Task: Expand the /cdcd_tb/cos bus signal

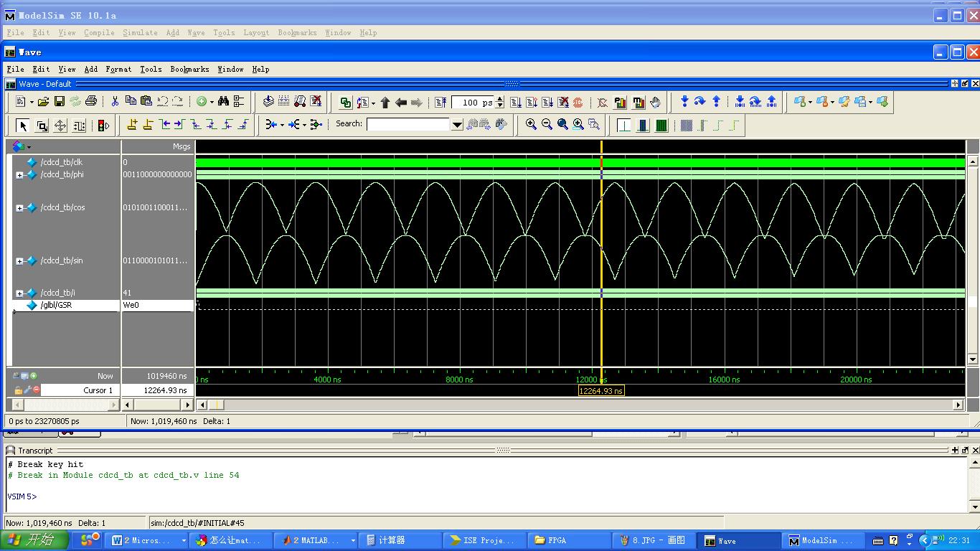Action: click(x=19, y=208)
